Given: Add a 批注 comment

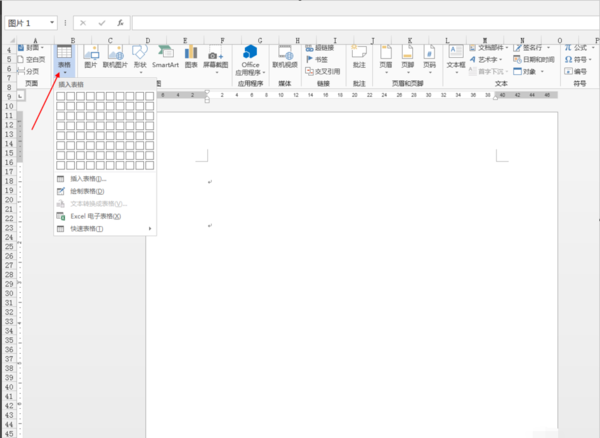Looking at the screenshot, I should pos(359,57).
